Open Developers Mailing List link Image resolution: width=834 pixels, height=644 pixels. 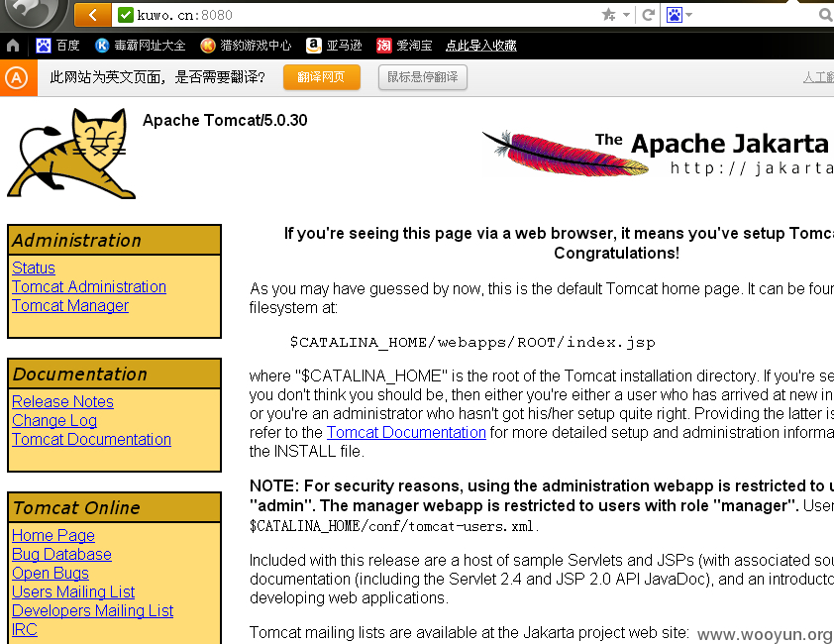[x=92, y=610]
